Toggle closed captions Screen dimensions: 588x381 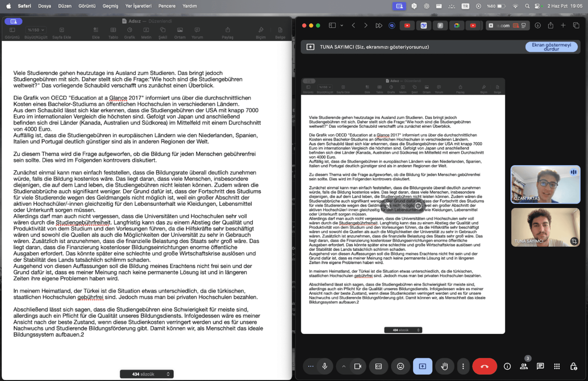tap(378, 366)
